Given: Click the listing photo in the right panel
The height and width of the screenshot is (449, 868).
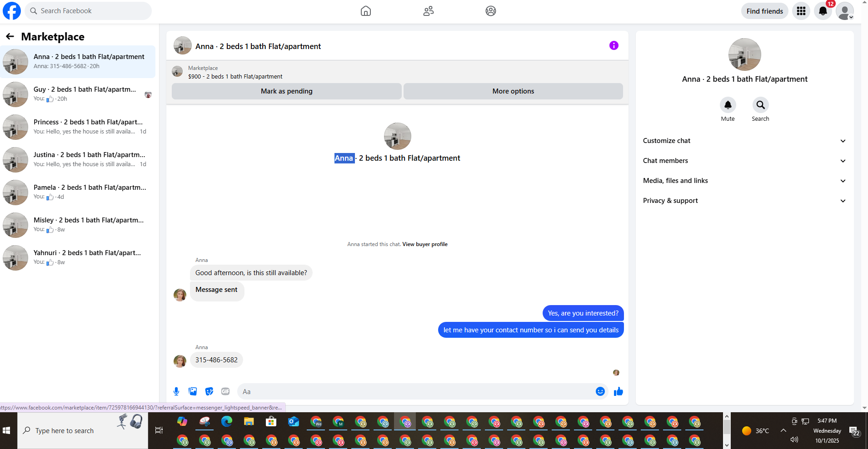Looking at the screenshot, I should 745,54.
